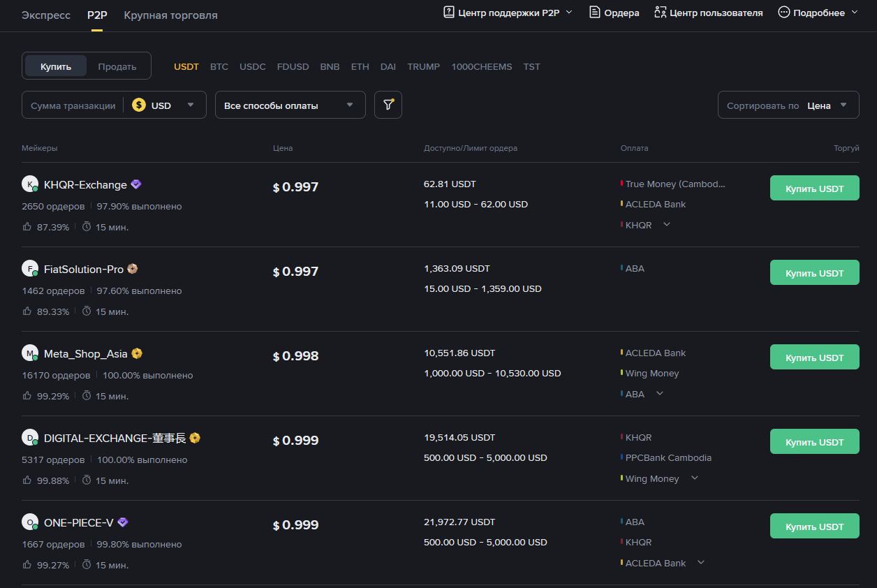Open DIGITAL-EXCHANGE merchant profile link

115,438
